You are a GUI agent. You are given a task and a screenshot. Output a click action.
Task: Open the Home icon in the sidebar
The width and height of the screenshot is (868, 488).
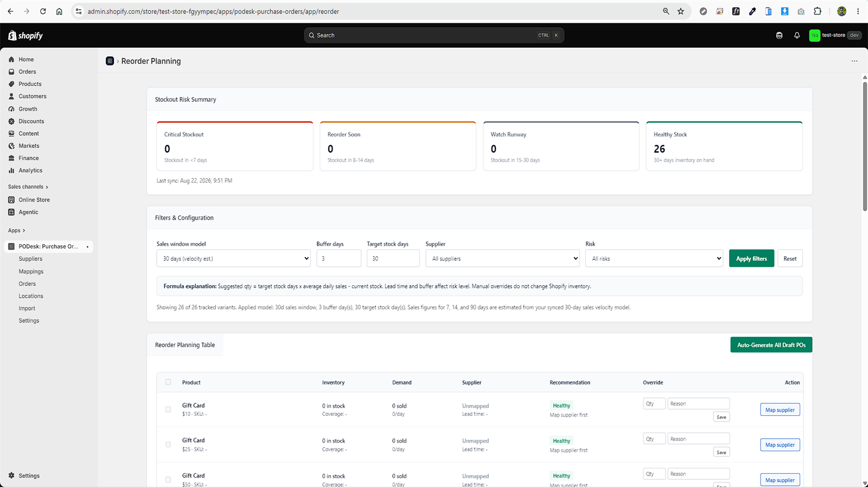pyautogui.click(x=11, y=60)
